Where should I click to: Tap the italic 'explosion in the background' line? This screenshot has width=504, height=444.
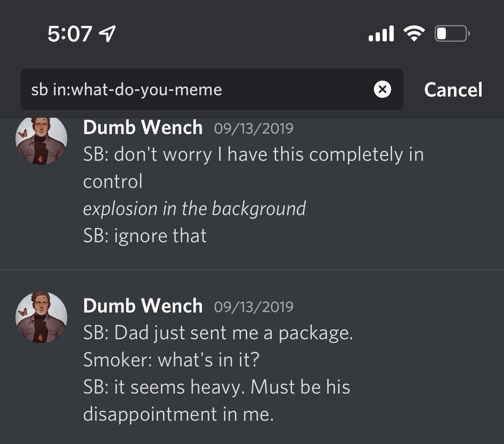194,209
